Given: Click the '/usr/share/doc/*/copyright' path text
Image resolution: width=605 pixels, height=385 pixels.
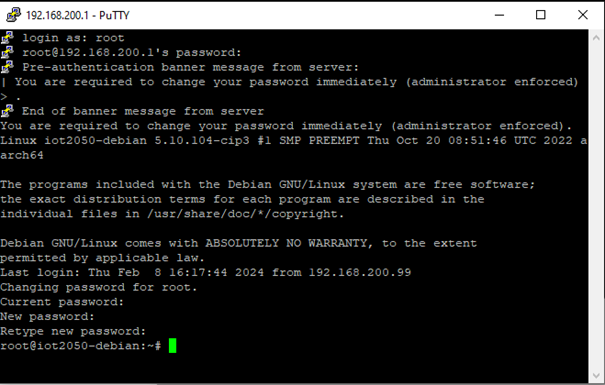Looking at the screenshot, I should [x=242, y=214].
